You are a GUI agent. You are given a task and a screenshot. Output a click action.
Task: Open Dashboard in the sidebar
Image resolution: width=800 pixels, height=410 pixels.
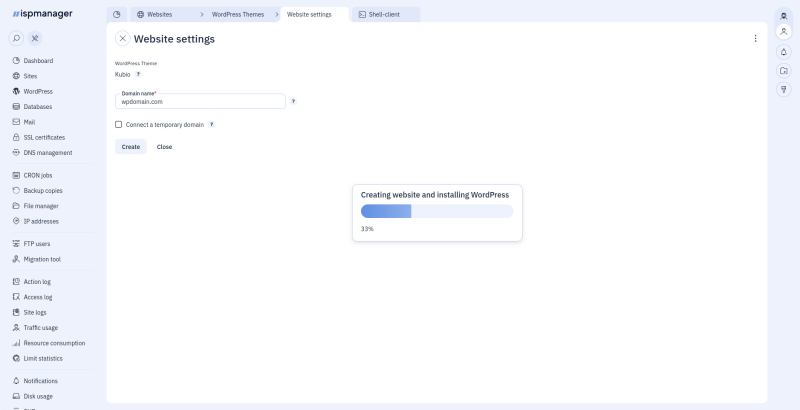pos(38,61)
